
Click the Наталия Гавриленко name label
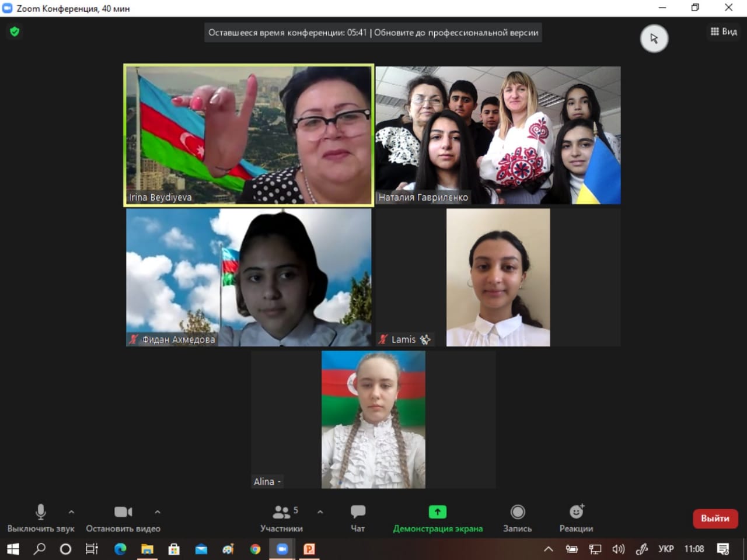tap(423, 197)
